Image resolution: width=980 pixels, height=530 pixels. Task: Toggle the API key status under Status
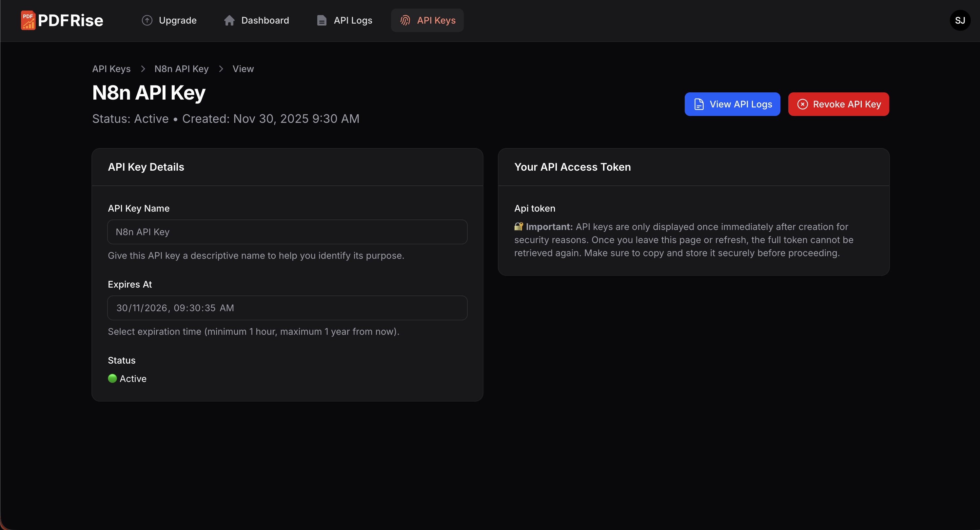click(x=127, y=378)
